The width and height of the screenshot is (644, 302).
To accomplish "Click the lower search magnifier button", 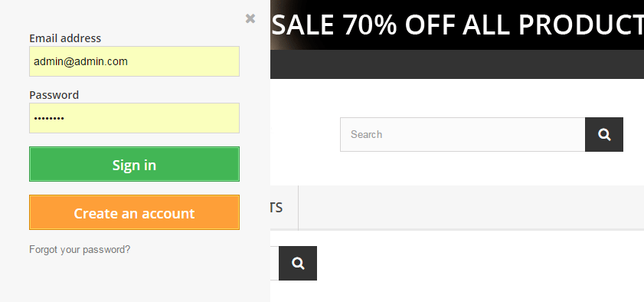I will (298, 264).
